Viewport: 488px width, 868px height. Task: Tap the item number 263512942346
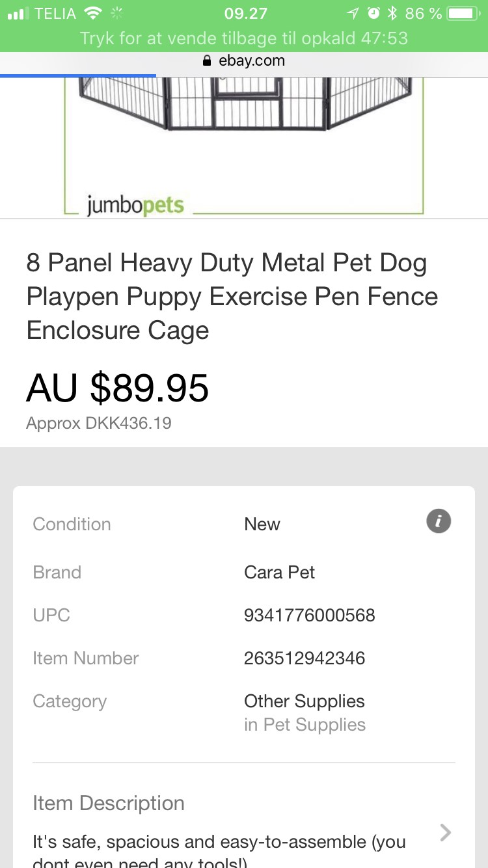pyautogui.click(x=304, y=658)
